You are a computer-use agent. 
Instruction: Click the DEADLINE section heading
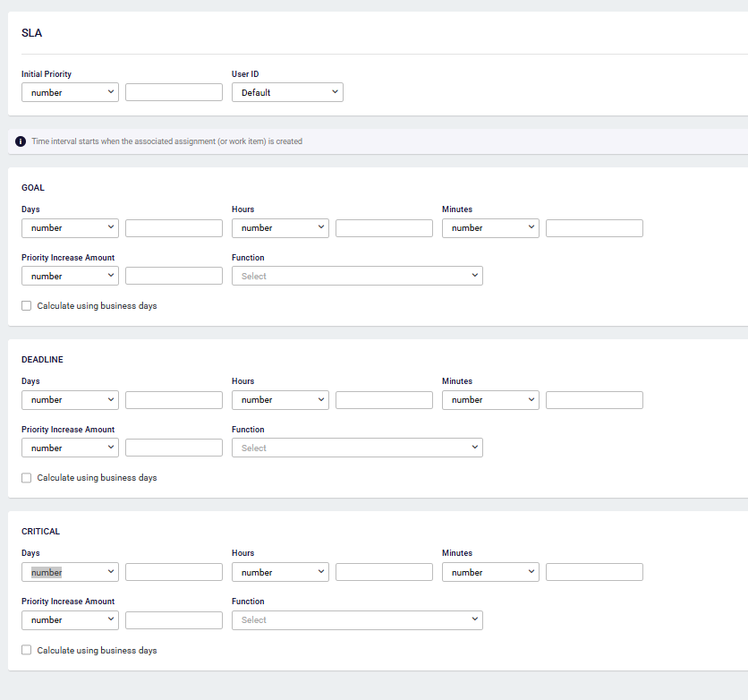[x=42, y=359]
